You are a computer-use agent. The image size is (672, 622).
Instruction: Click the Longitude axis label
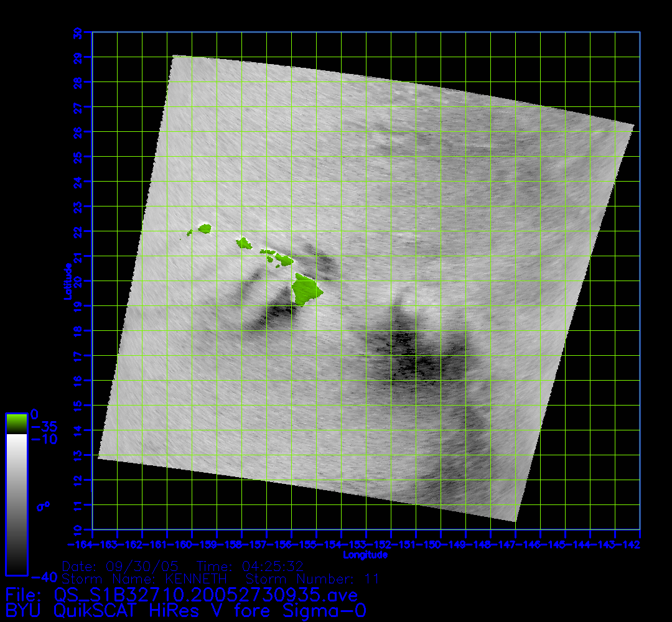365,555
